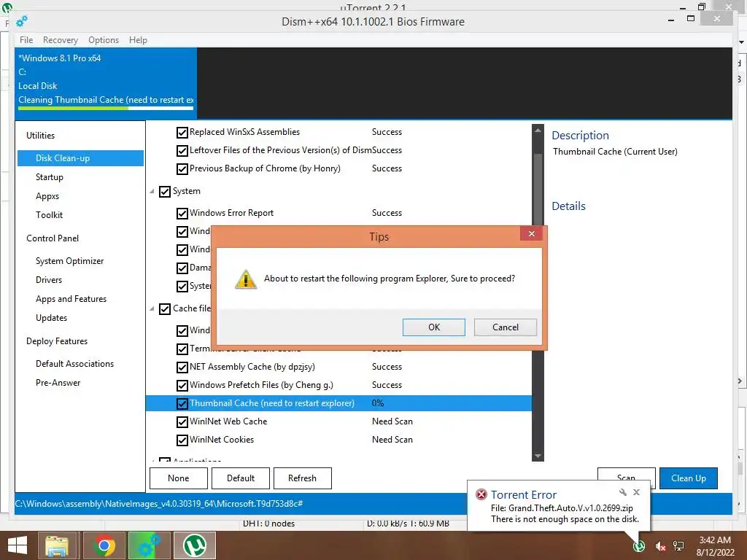Uncheck Thumbnail Cache checkbox

[182, 404]
